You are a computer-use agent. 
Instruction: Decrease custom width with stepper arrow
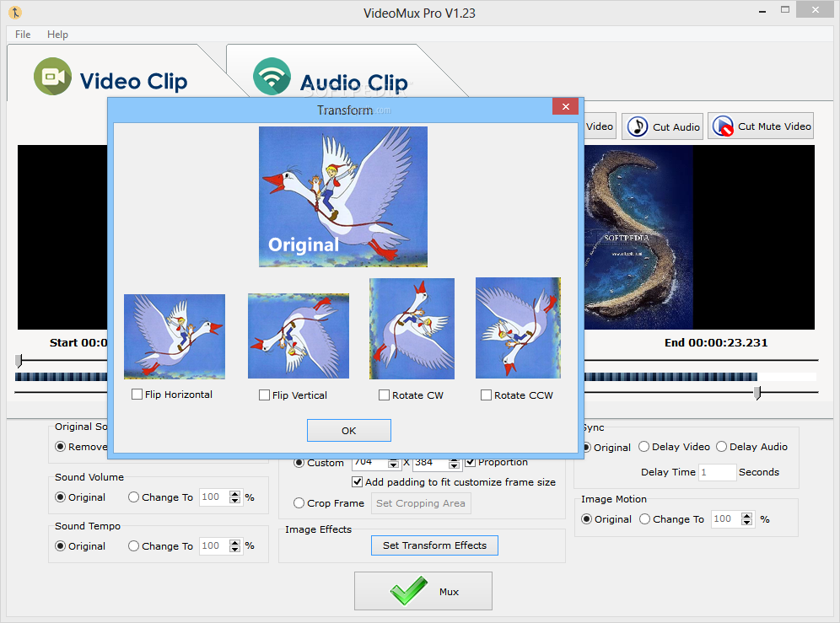[394, 465]
